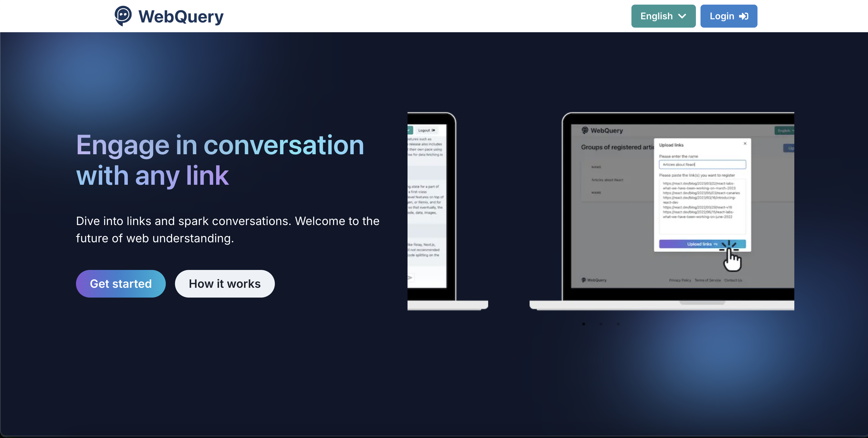This screenshot has width=868, height=438.
Task: Click the Get started button
Action: coord(121,284)
